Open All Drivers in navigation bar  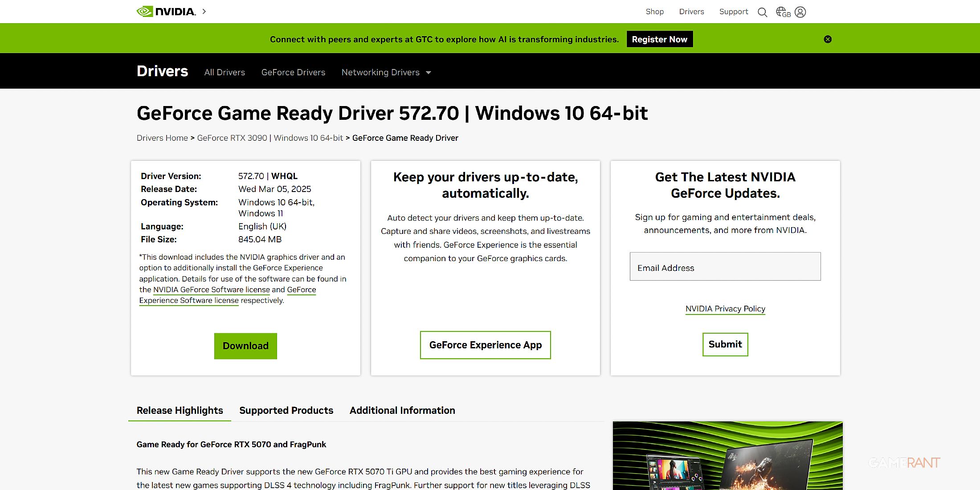click(x=225, y=72)
